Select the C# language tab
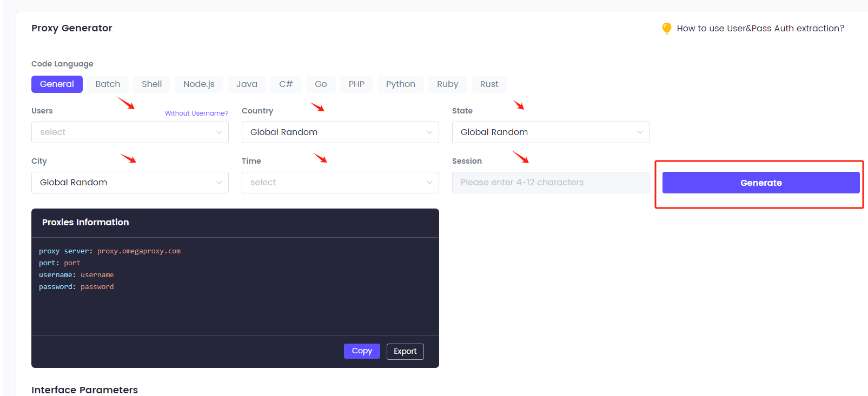 (x=286, y=84)
